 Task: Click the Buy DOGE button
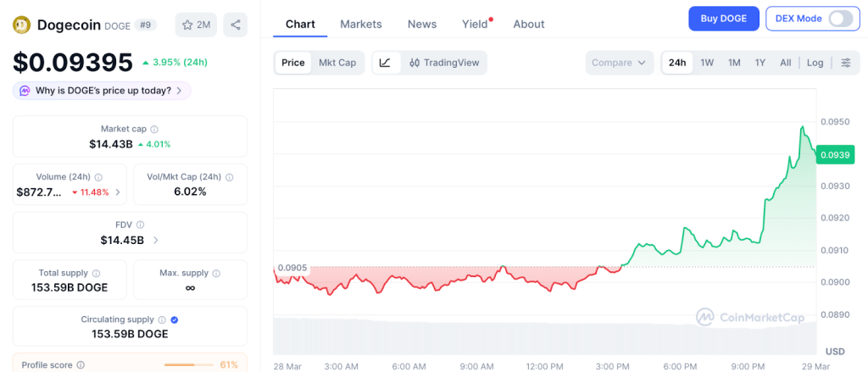pyautogui.click(x=723, y=19)
